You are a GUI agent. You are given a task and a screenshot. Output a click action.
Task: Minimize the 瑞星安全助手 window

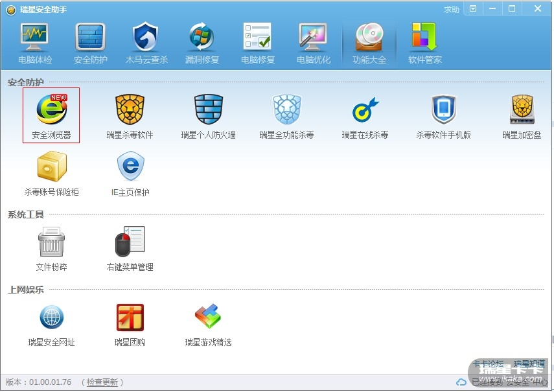click(x=492, y=9)
